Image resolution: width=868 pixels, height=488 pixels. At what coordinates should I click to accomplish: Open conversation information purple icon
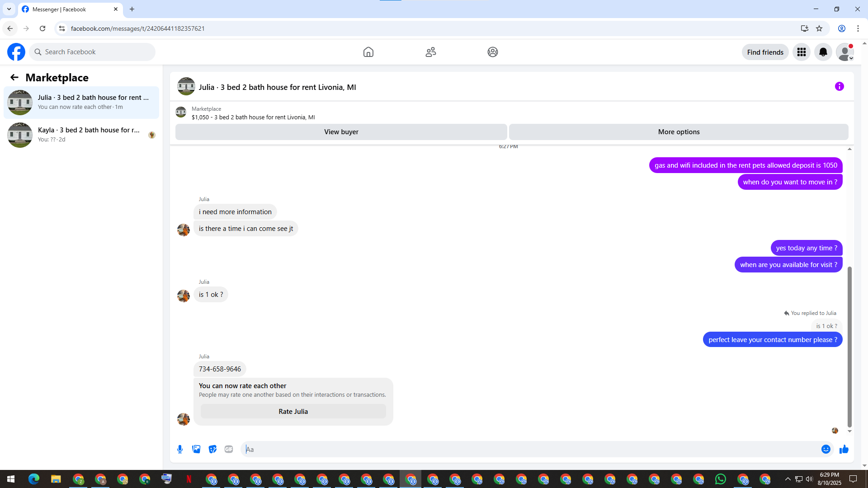(x=839, y=86)
